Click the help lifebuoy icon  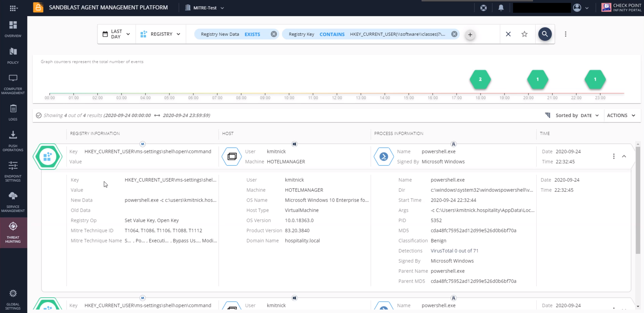point(483,8)
